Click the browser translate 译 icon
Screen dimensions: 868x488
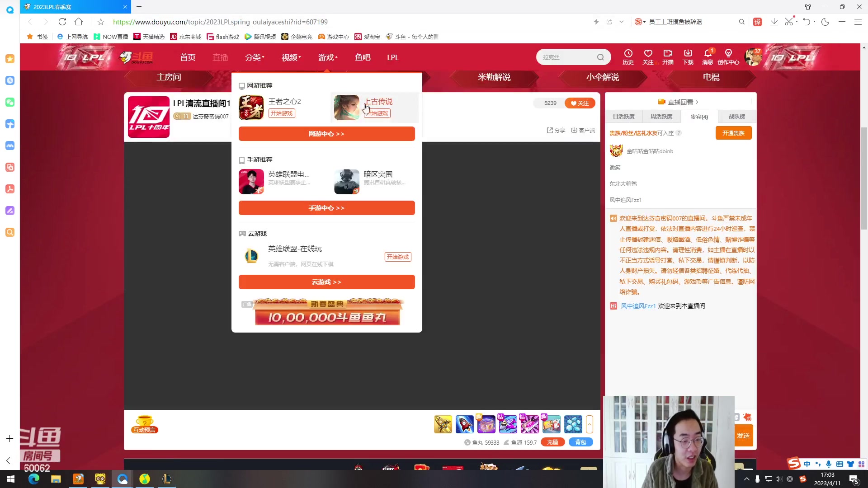757,22
